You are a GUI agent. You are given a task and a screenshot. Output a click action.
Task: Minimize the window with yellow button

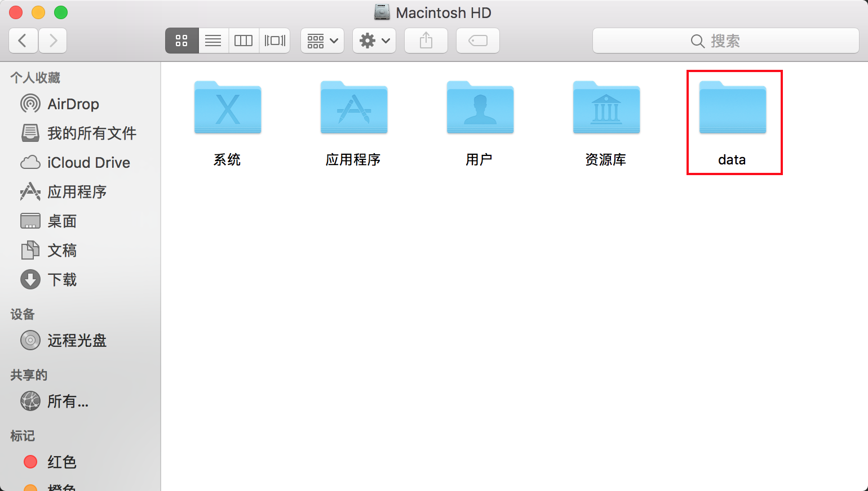pyautogui.click(x=38, y=12)
